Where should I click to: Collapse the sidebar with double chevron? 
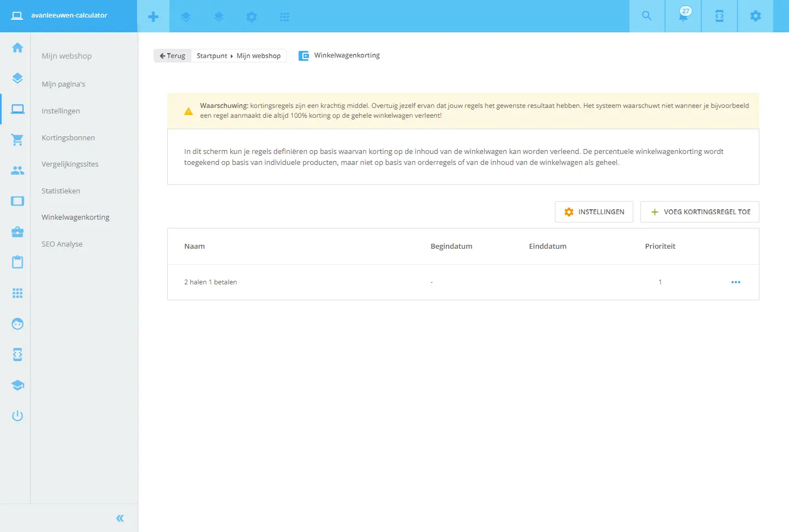coord(120,518)
